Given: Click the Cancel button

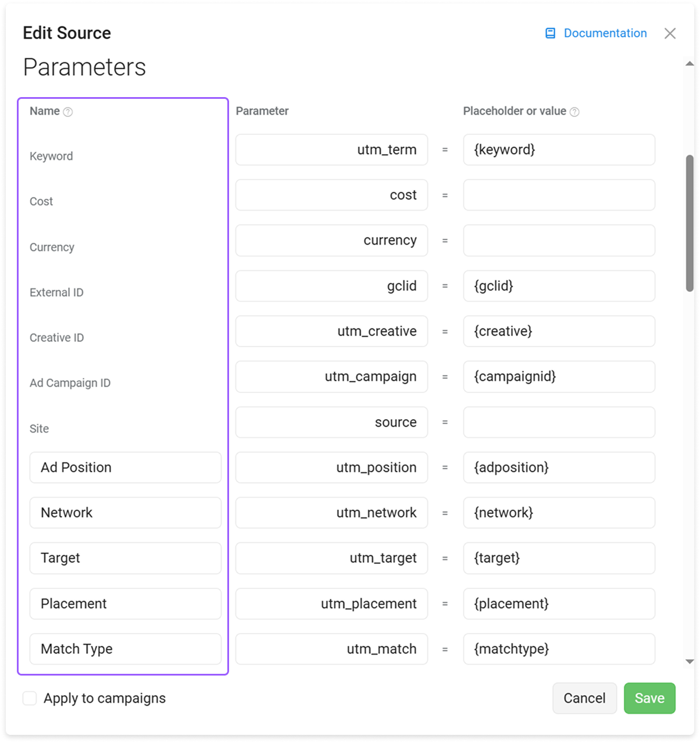Looking at the screenshot, I should pyautogui.click(x=584, y=698).
